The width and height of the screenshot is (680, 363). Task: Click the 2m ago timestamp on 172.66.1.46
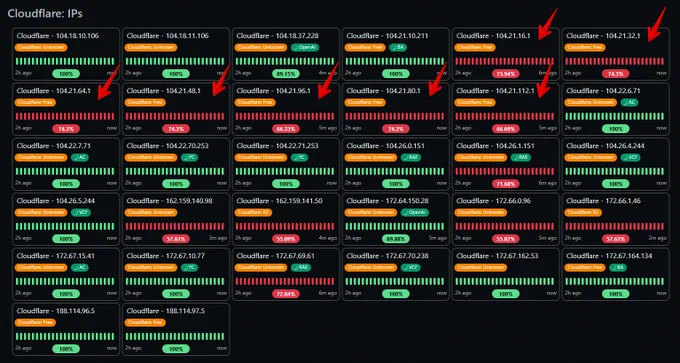coord(657,238)
